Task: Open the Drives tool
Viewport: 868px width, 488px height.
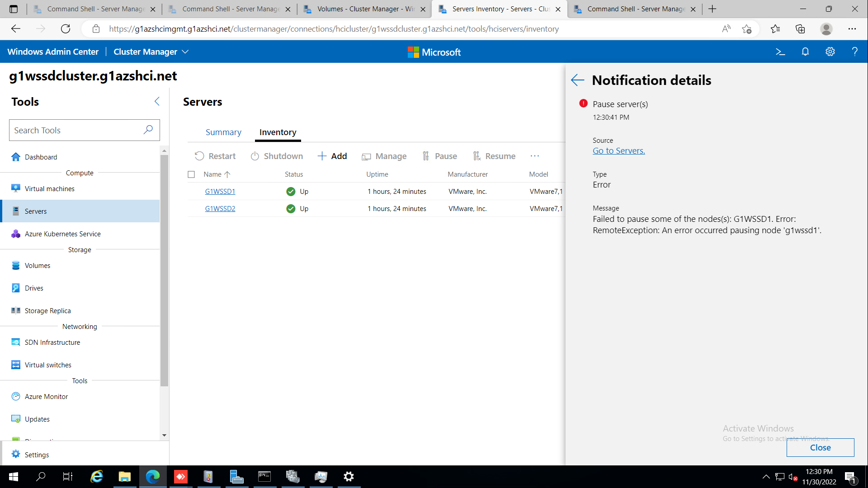Action: [34, 288]
